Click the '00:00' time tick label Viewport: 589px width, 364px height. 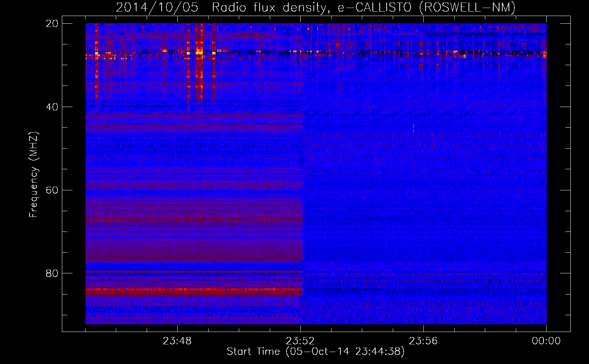click(546, 341)
